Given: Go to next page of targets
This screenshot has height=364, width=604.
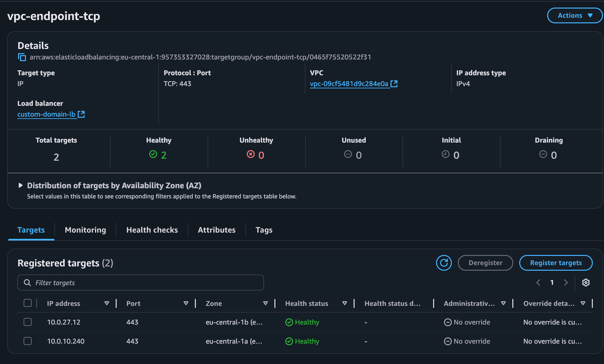Looking at the screenshot, I should [566, 283].
